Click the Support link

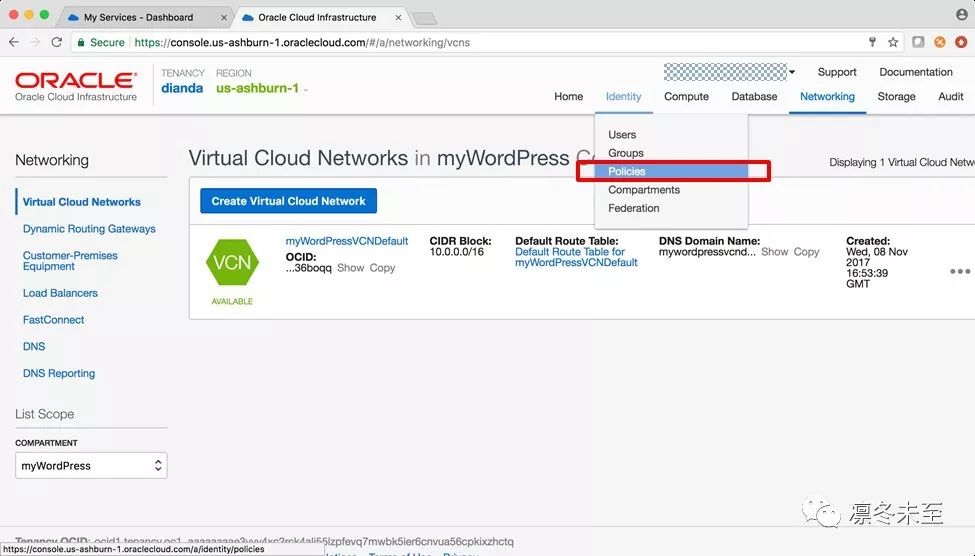point(837,72)
